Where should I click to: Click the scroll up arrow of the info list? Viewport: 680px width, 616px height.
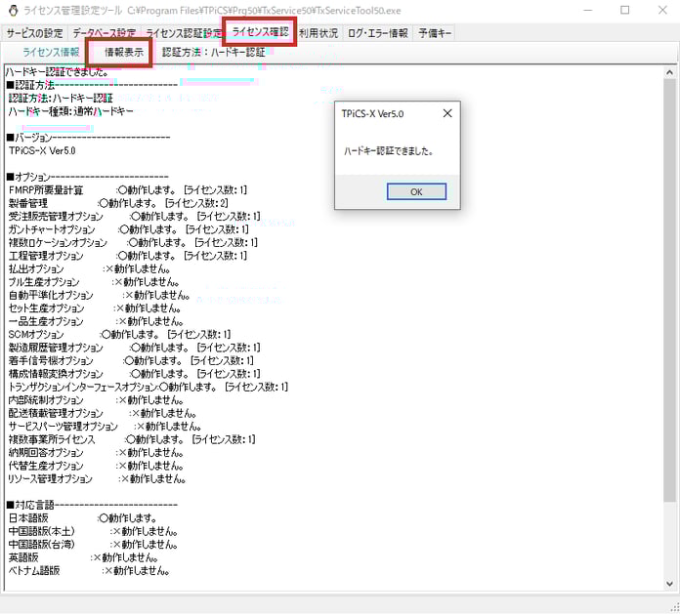[670, 74]
